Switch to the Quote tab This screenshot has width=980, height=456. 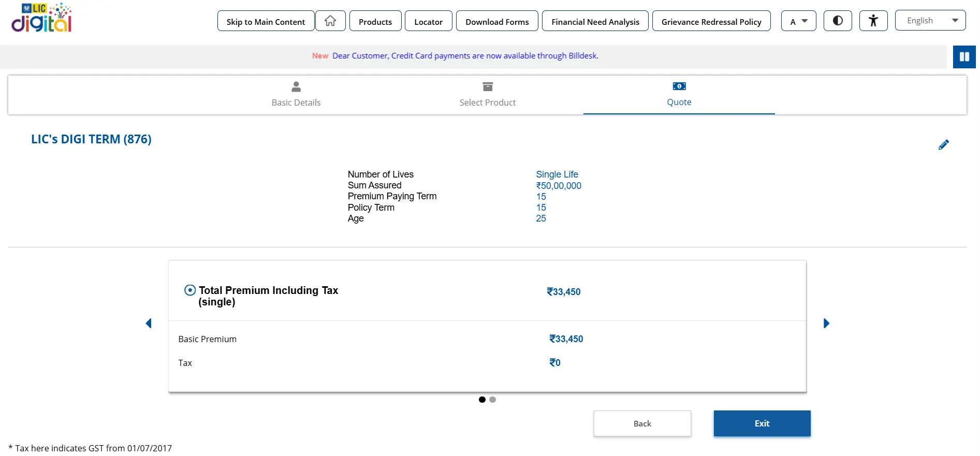[x=679, y=95]
